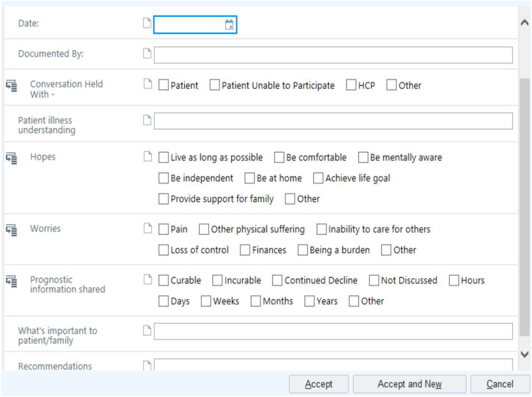This screenshot has height=397, width=532.
Task: Cancel the form
Action: [500, 384]
